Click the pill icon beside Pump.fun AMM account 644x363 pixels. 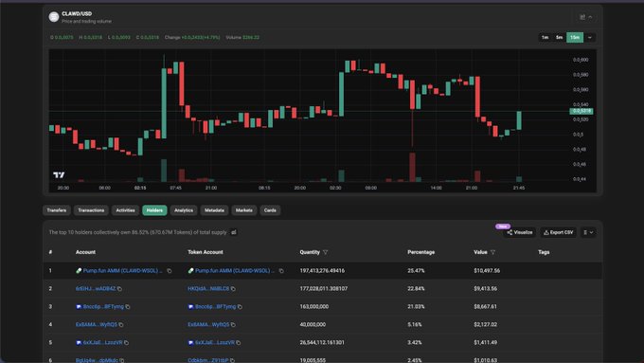coord(79,271)
